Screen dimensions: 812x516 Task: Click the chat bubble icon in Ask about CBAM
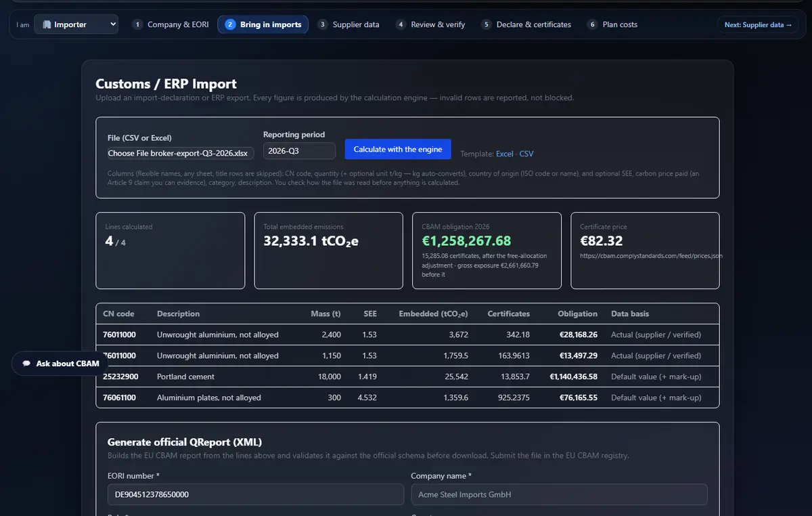[x=26, y=364]
